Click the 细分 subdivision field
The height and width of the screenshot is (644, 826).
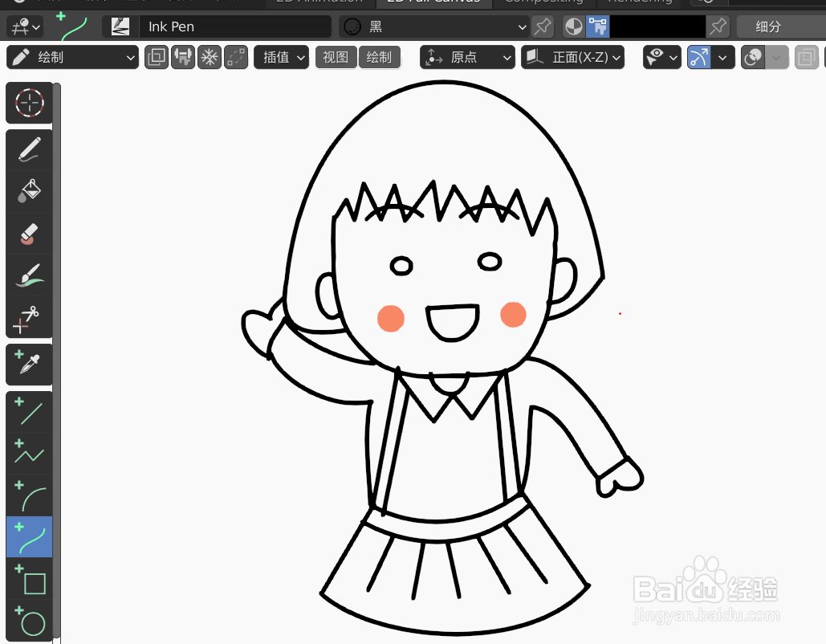[x=781, y=26]
